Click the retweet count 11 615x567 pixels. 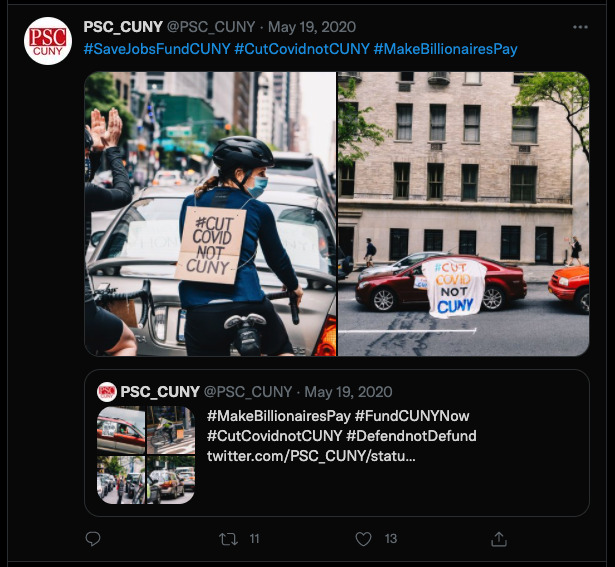tap(255, 539)
